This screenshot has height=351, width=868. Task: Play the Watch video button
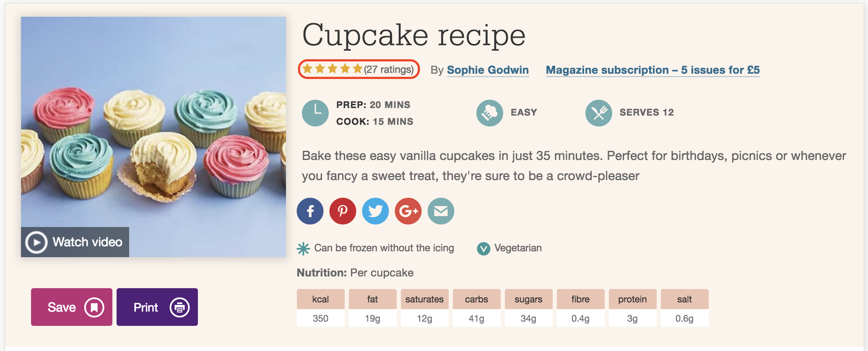click(x=75, y=242)
